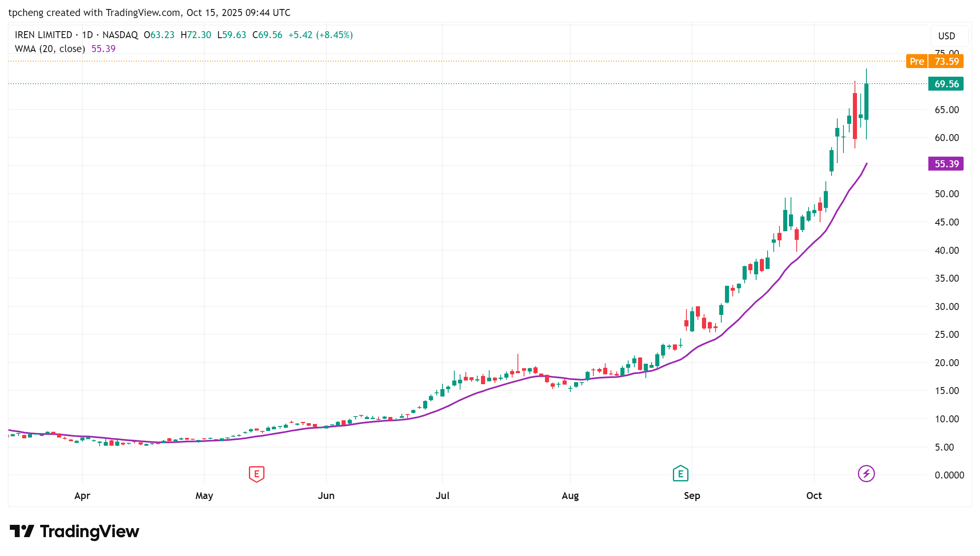The width and height of the screenshot is (980, 556).
Task: Click the Apr label on time axis
Action: coord(82,496)
